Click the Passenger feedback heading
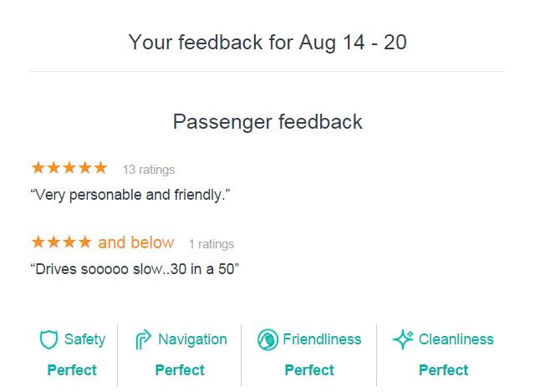This screenshot has width=535, height=392. 267,122
